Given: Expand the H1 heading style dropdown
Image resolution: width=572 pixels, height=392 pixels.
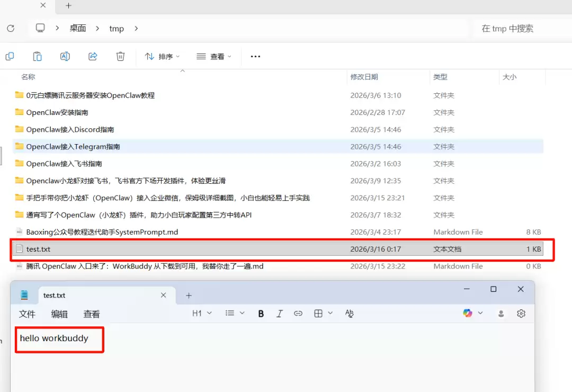Looking at the screenshot, I should (201, 313).
